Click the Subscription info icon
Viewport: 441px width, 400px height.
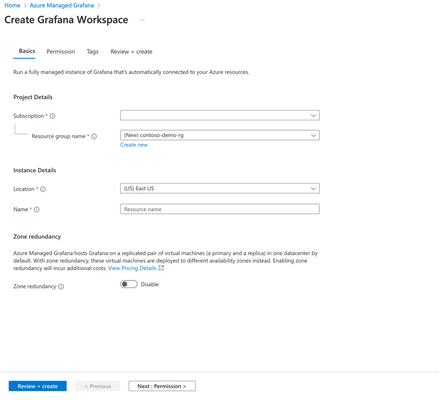click(x=53, y=116)
